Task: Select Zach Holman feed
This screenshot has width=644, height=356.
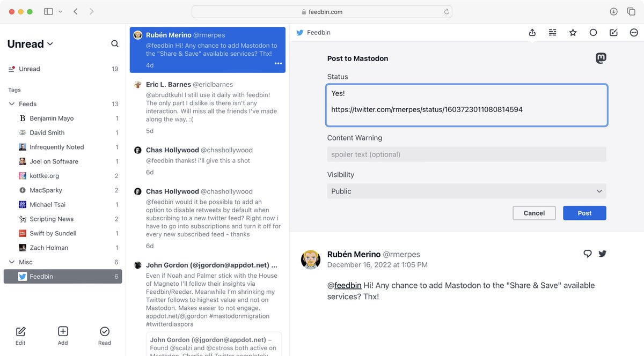Action: coord(63,248)
